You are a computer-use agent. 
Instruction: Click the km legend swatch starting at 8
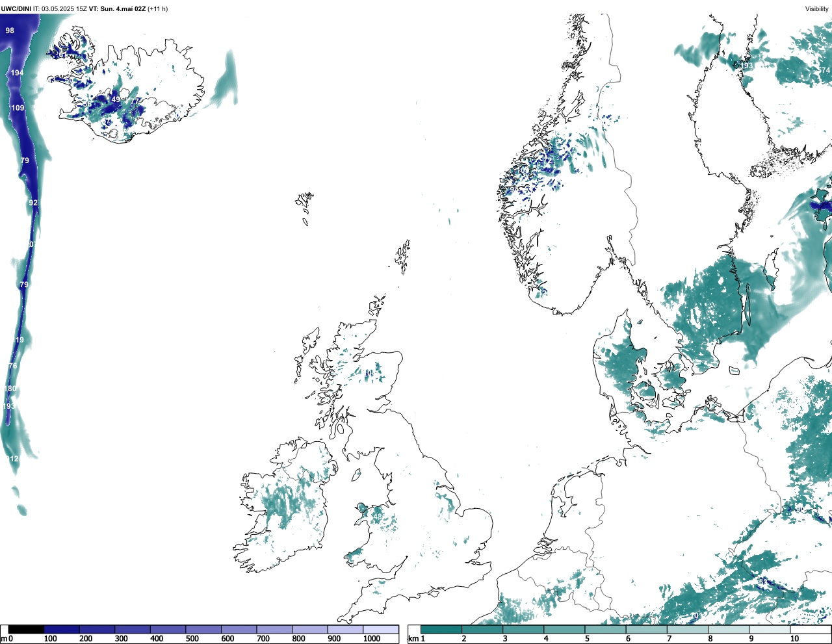pyautogui.click(x=728, y=630)
